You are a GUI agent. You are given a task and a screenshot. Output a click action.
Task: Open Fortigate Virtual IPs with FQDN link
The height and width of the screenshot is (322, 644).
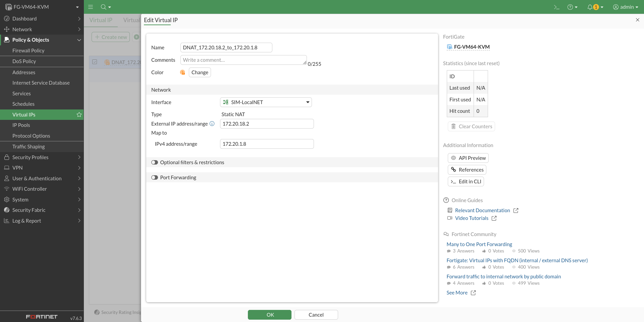point(517,261)
